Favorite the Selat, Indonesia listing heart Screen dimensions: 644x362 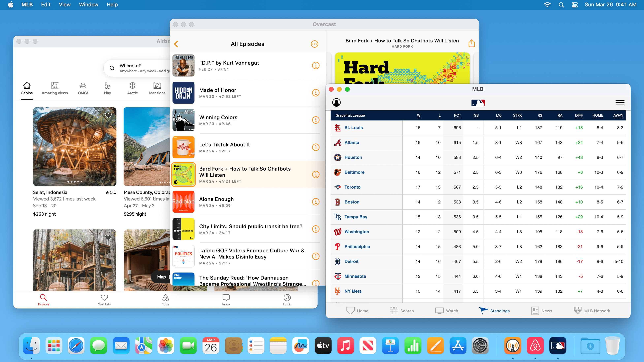(x=108, y=115)
